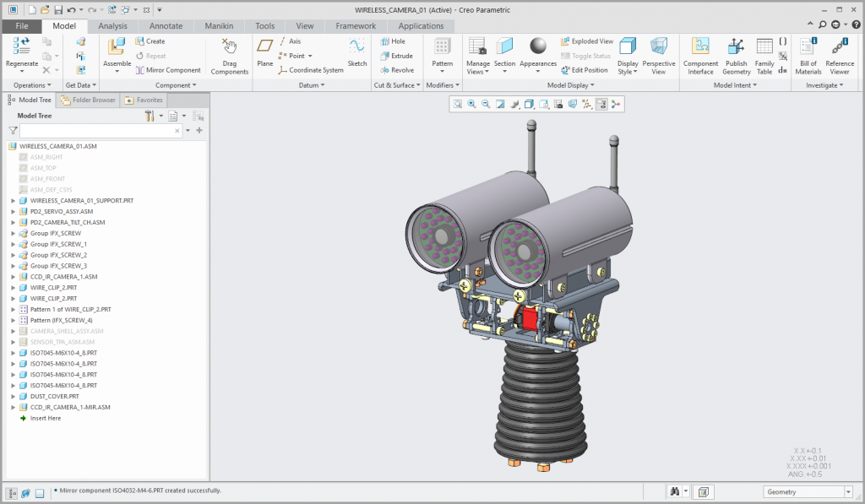This screenshot has height=504, width=865.
Task: Switch to the Annotate tab
Action: 166,26
